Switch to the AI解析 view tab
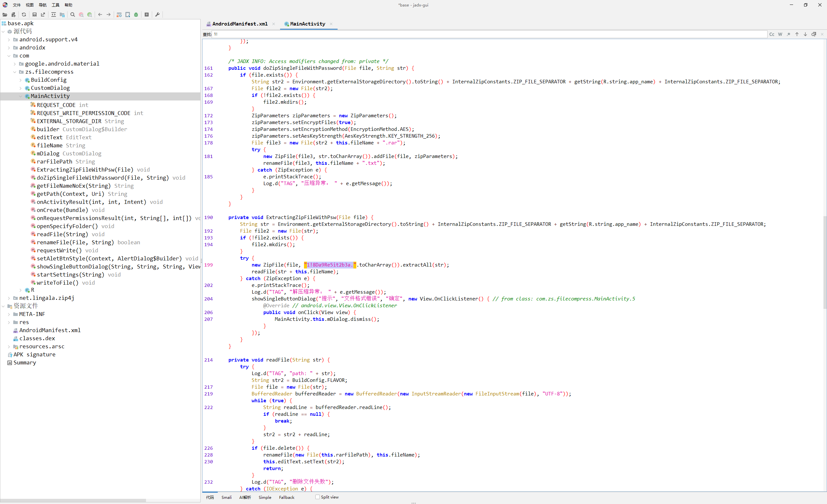The image size is (827, 504). click(x=245, y=497)
